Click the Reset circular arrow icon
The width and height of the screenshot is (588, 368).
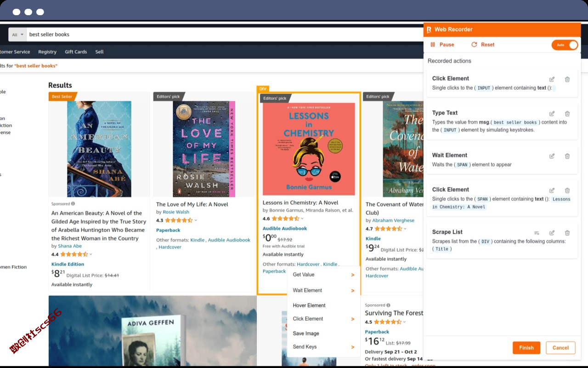pyautogui.click(x=474, y=45)
